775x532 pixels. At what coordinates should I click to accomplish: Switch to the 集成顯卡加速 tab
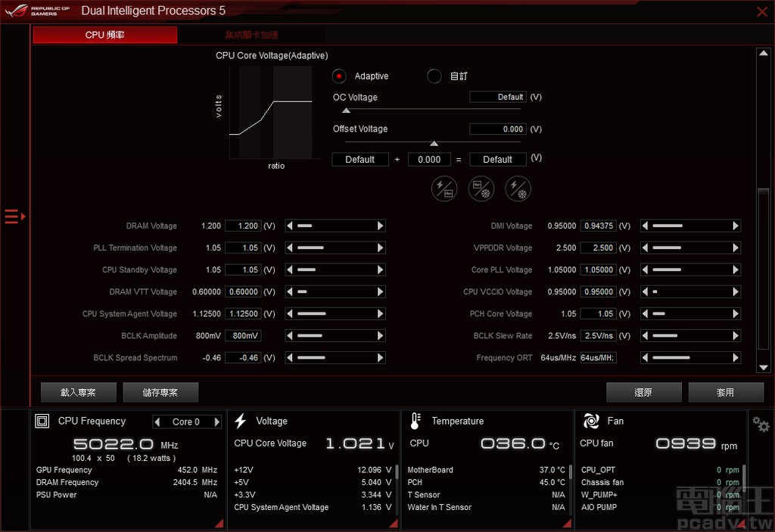[251, 35]
